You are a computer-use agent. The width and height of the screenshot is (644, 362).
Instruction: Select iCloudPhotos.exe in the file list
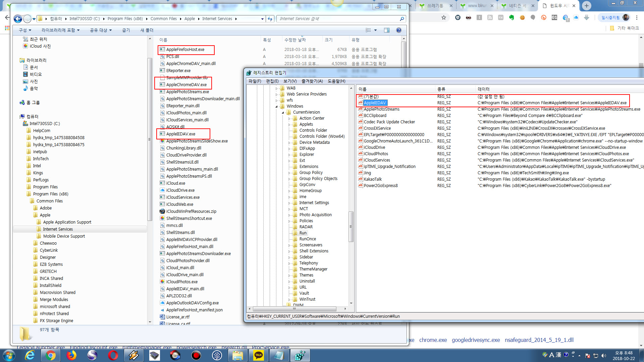pos(182,282)
